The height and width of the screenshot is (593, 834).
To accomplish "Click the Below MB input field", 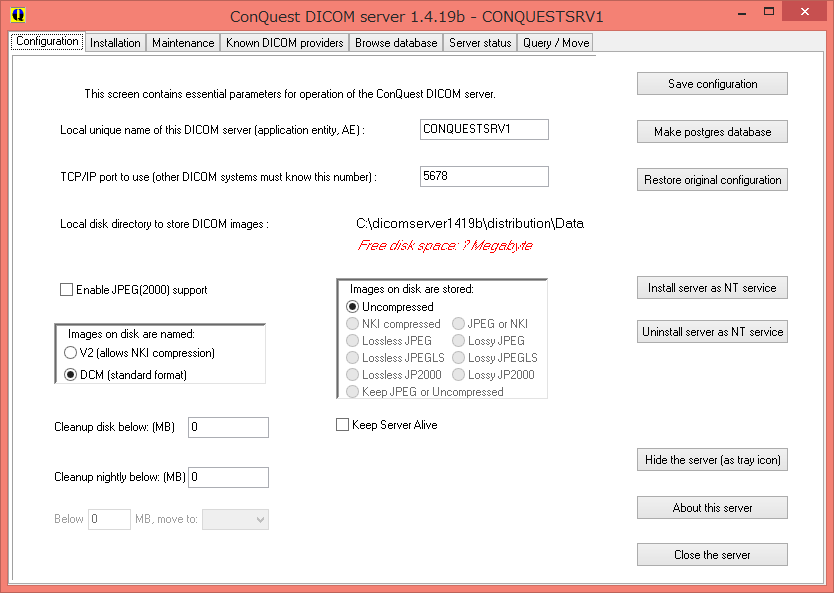I will 109,519.
